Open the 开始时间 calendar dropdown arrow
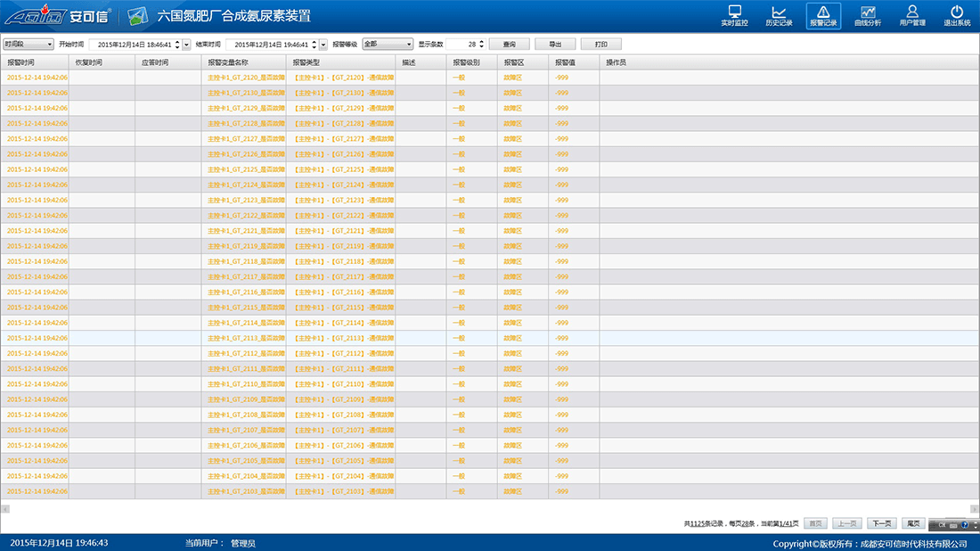 coord(186,45)
